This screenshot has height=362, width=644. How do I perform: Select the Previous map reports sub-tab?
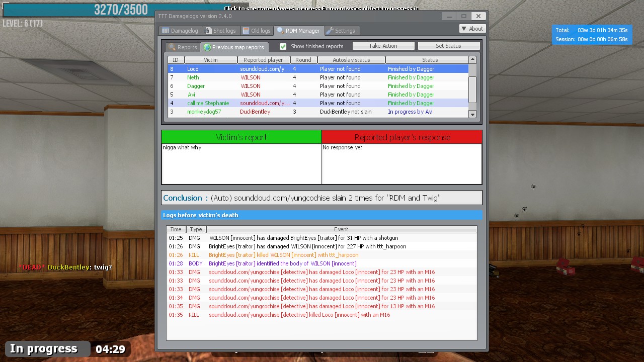234,47
